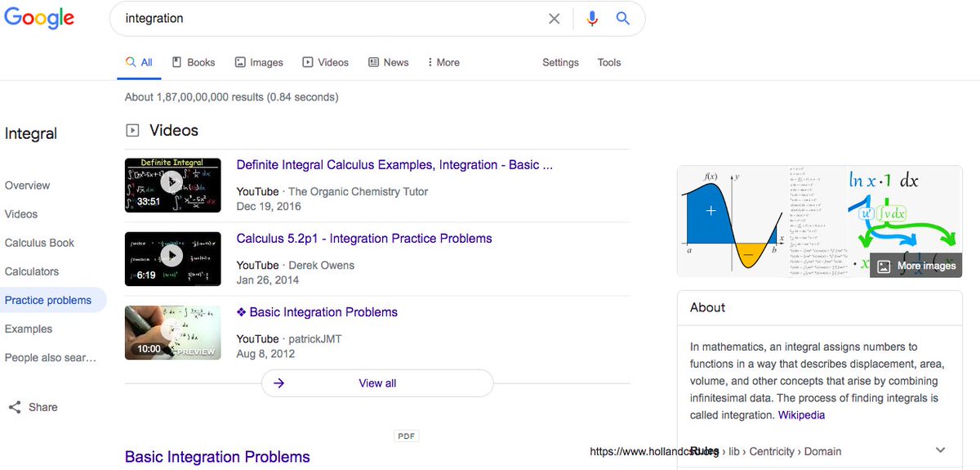Click the Share icon in sidebar

[15, 407]
